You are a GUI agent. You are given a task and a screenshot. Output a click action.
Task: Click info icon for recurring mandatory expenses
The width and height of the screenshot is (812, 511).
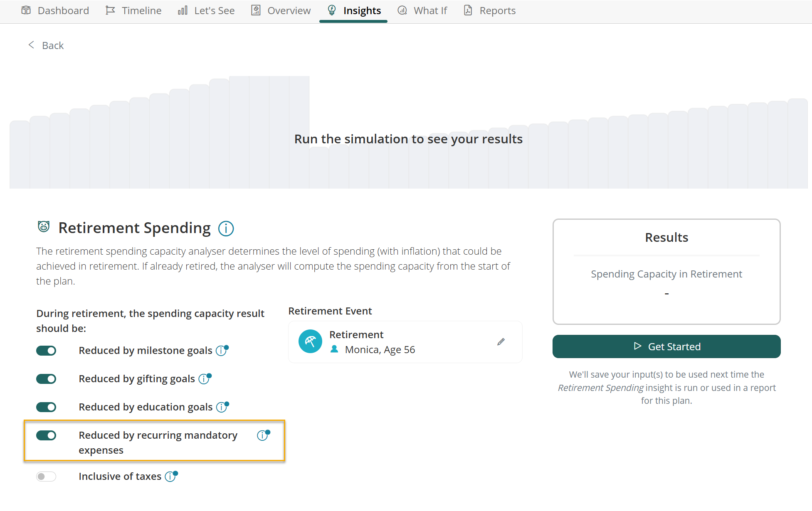263,435
